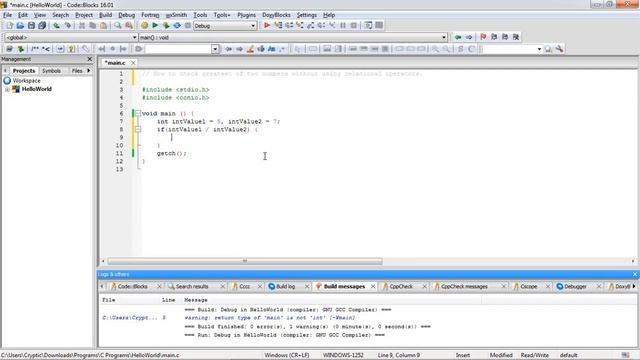Open Replace using the toolbar icon

tap(129, 25)
